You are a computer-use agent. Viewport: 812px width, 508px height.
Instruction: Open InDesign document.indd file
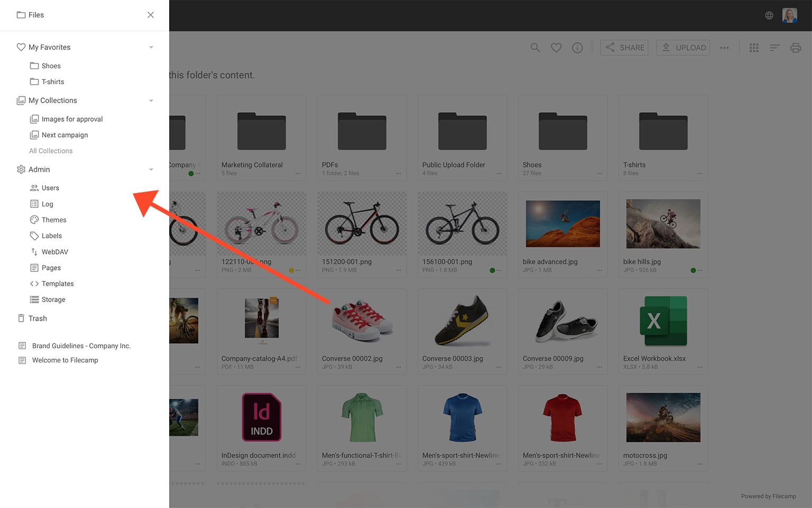point(262,417)
